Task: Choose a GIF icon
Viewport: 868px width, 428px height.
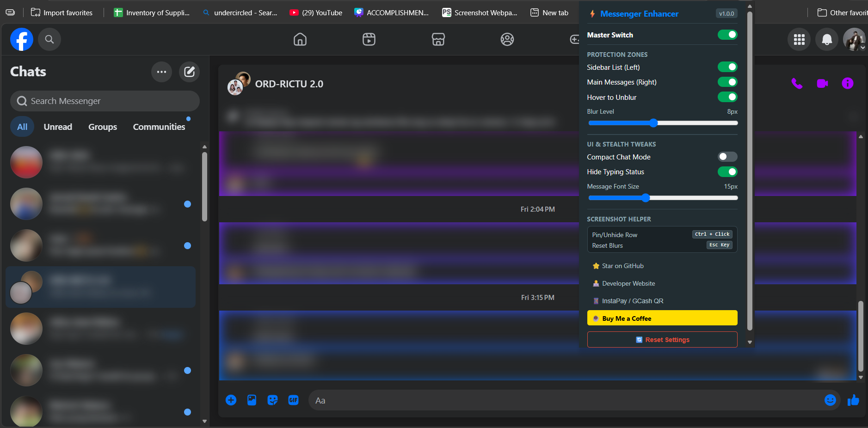Action: (x=293, y=400)
